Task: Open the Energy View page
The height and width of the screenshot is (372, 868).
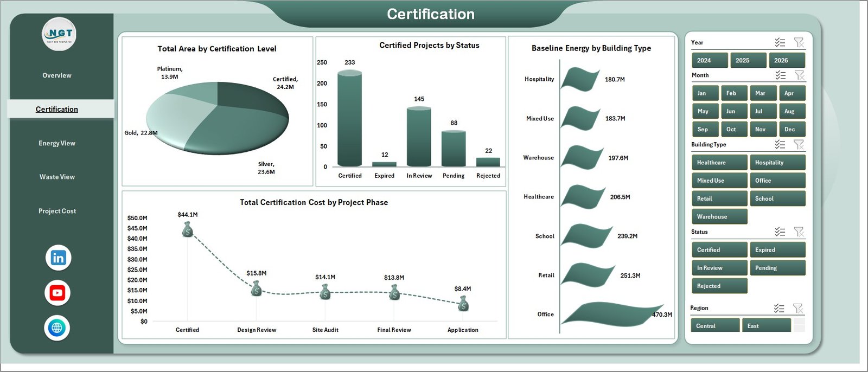Action: click(57, 143)
